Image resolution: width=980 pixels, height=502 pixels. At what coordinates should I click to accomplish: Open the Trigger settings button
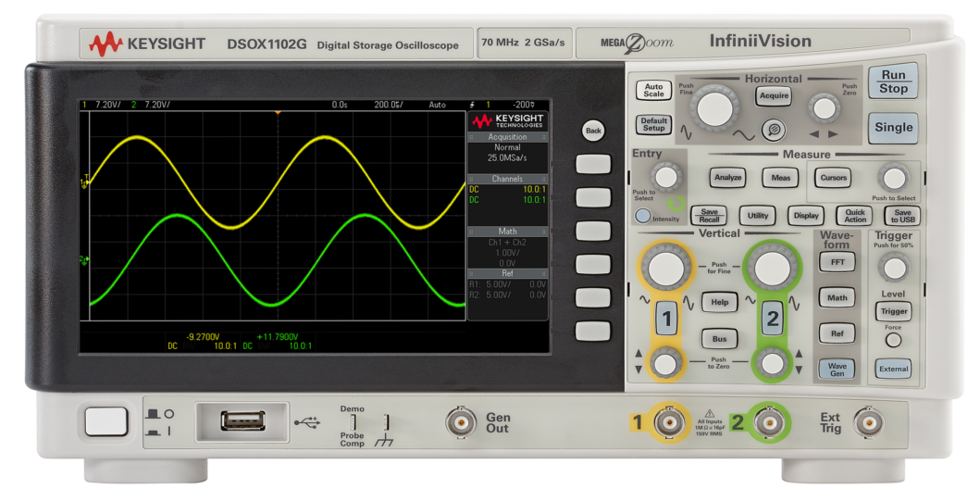(894, 311)
